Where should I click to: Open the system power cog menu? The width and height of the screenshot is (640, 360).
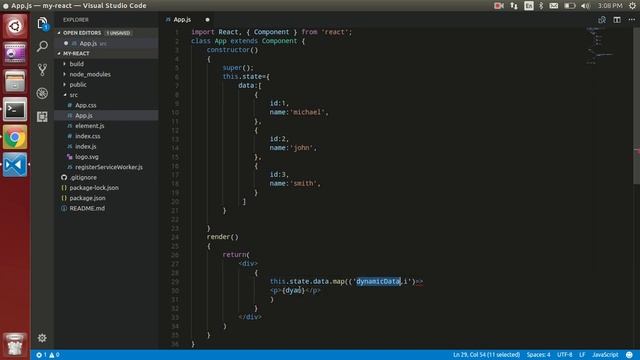tap(632, 6)
